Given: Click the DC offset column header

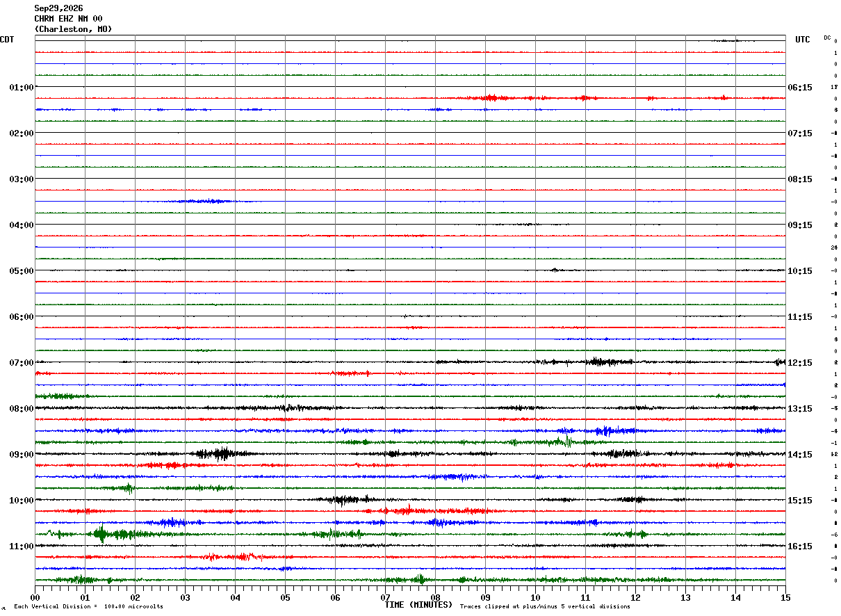Looking at the screenshot, I should [x=827, y=38].
